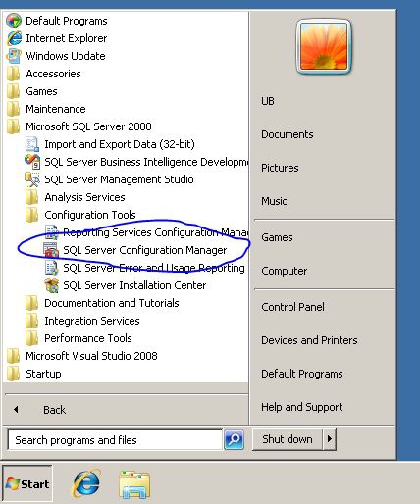
Task: Click the Windows Update icon
Action: point(14,56)
